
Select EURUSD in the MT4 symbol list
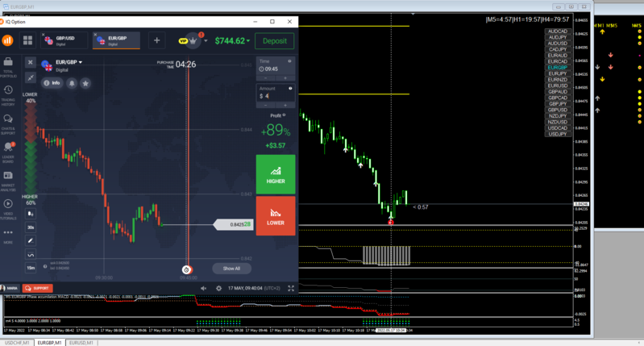pos(557,85)
